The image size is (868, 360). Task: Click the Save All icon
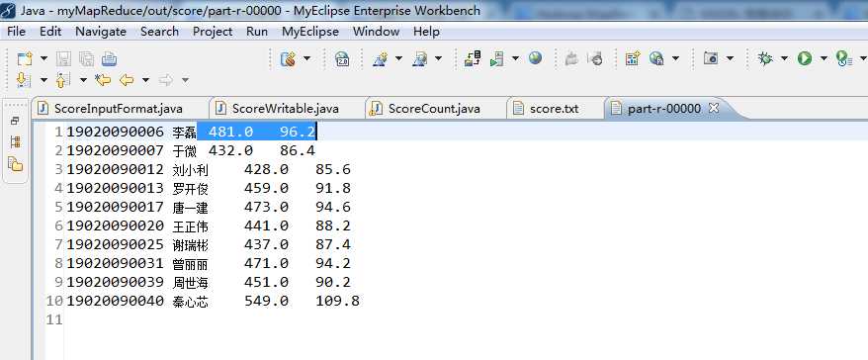tap(86, 58)
